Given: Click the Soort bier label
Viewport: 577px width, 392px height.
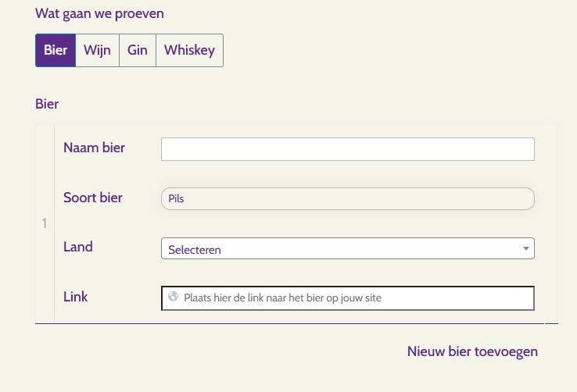Looking at the screenshot, I should click(x=93, y=198).
